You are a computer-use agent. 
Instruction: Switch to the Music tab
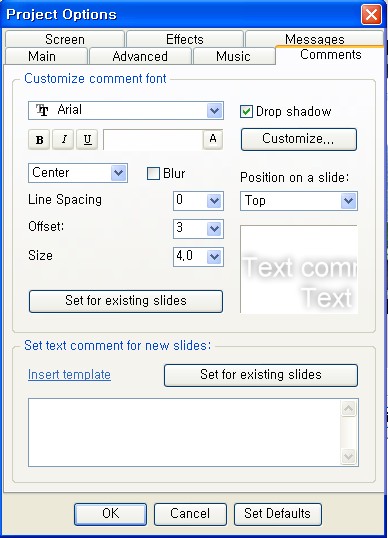coord(233,56)
